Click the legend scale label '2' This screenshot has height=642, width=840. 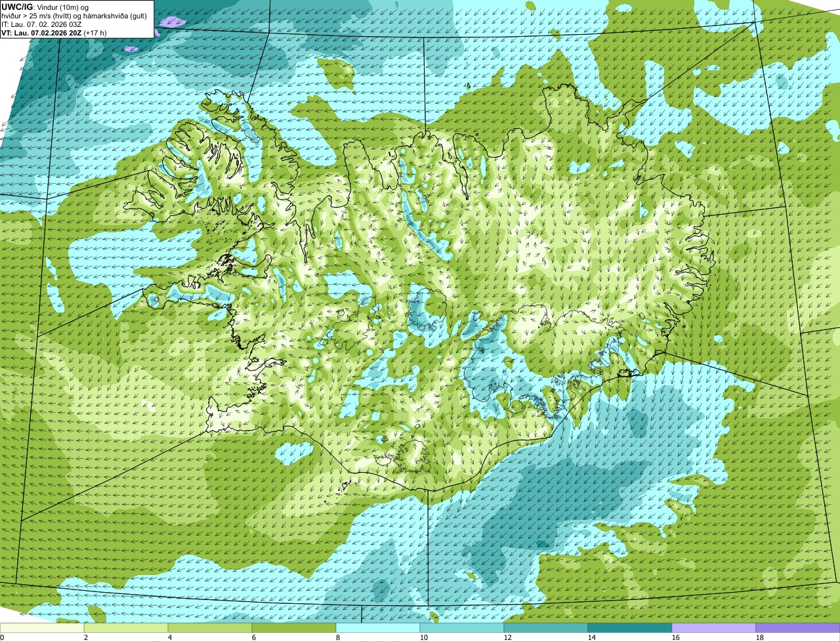(x=86, y=637)
